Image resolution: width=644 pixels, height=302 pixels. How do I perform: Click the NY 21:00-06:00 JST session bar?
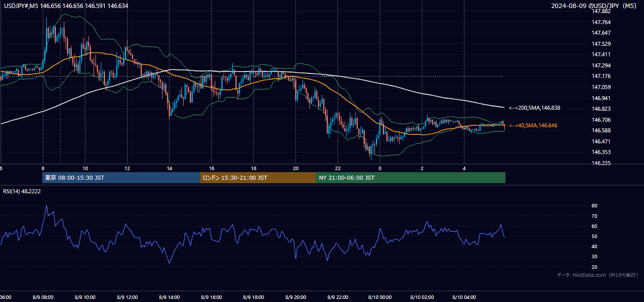pos(411,178)
